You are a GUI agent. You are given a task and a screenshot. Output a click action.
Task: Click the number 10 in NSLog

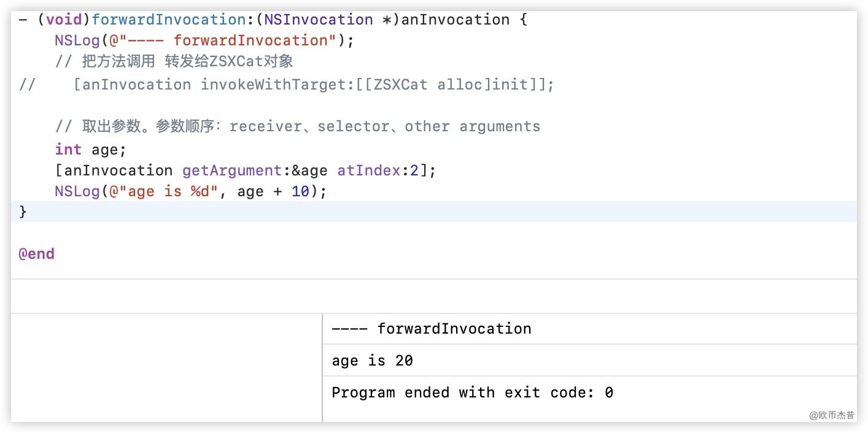[300, 191]
